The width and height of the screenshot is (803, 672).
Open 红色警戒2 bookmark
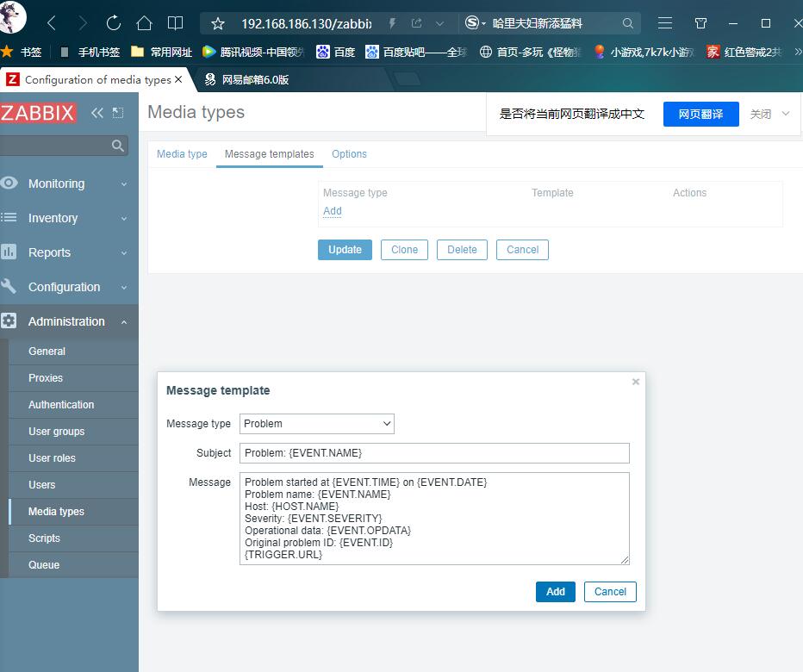click(x=744, y=52)
